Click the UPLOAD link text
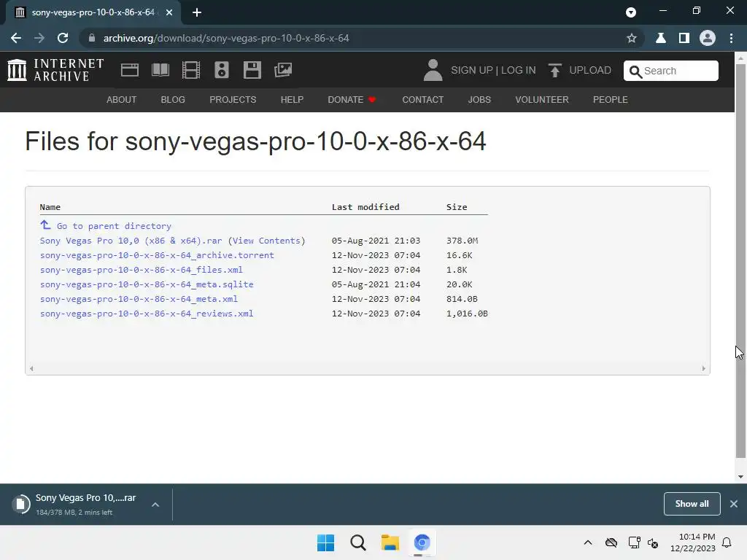The height and width of the screenshot is (560, 747). pos(590,70)
